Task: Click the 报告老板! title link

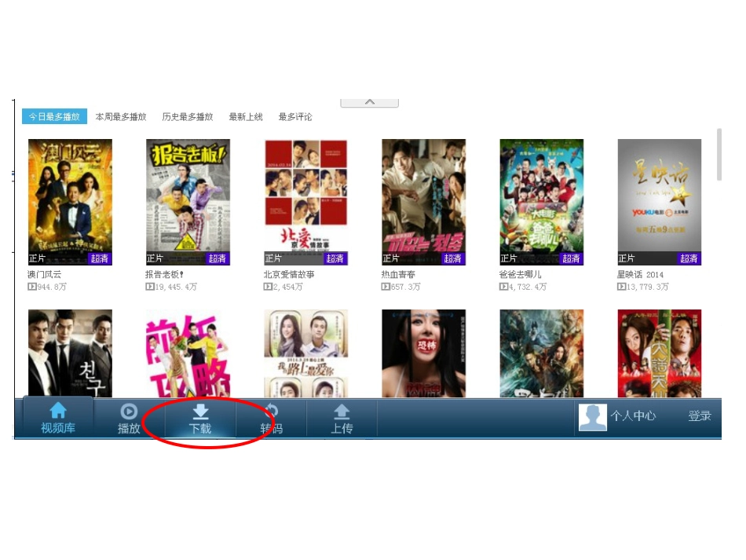Action: pyautogui.click(x=165, y=275)
